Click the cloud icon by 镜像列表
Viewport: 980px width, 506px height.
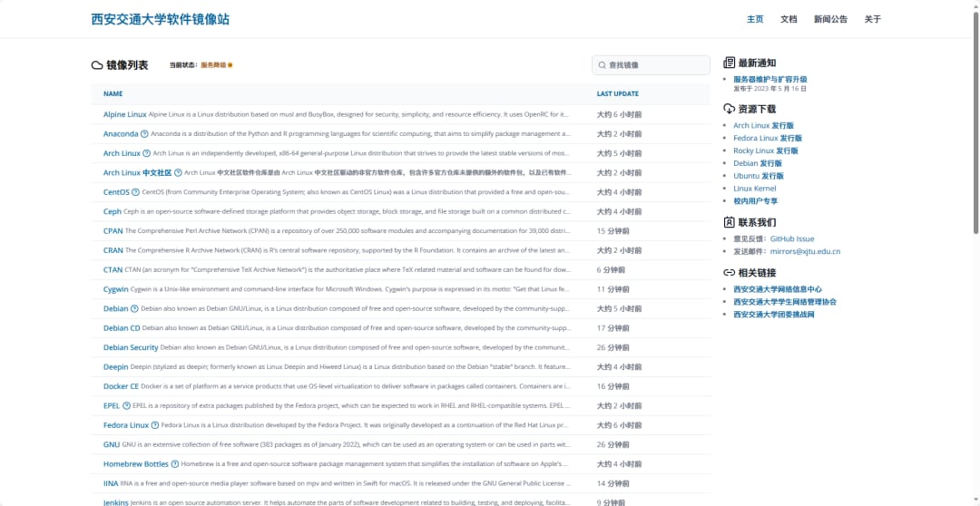click(97, 65)
